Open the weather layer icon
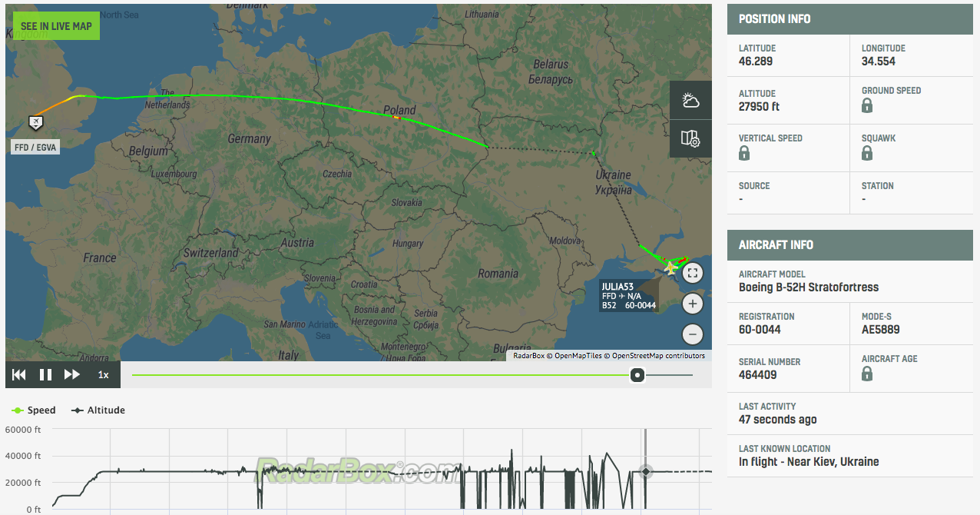Image resolution: width=980 pixels, height=515 pixels. (690, 100)
